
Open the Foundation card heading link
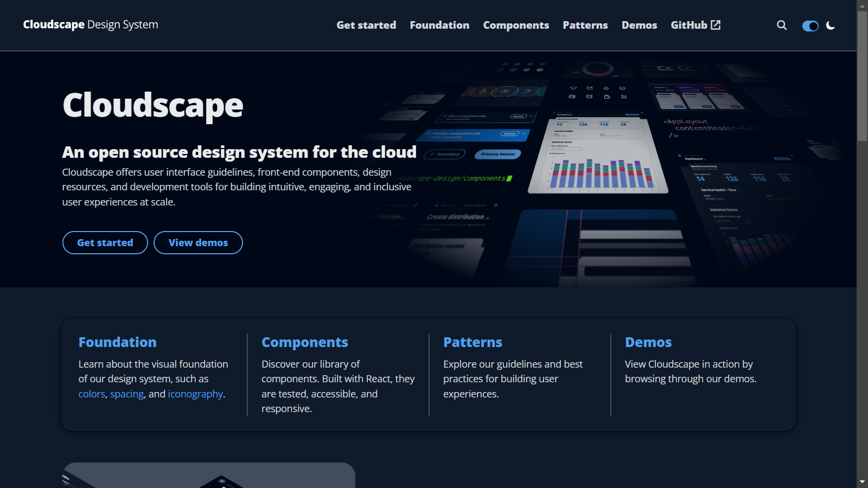click(117, 342)
